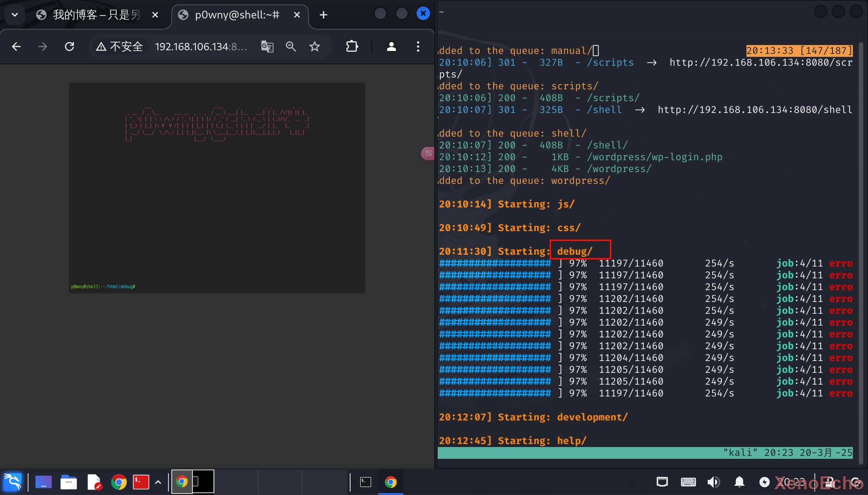Expand the tab search dropdown chevron
868x495 pixels.
click(15, 15)
